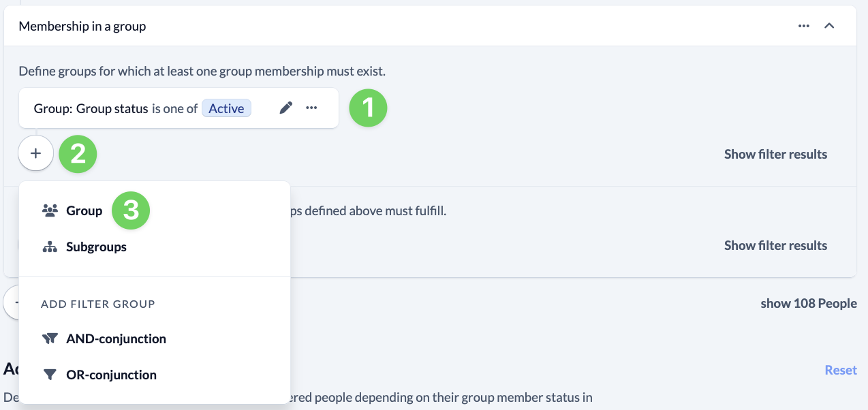This screenshot has width=868, height=410.
Task: Open more options for Group status filter
Action: [x=311, y=108]
